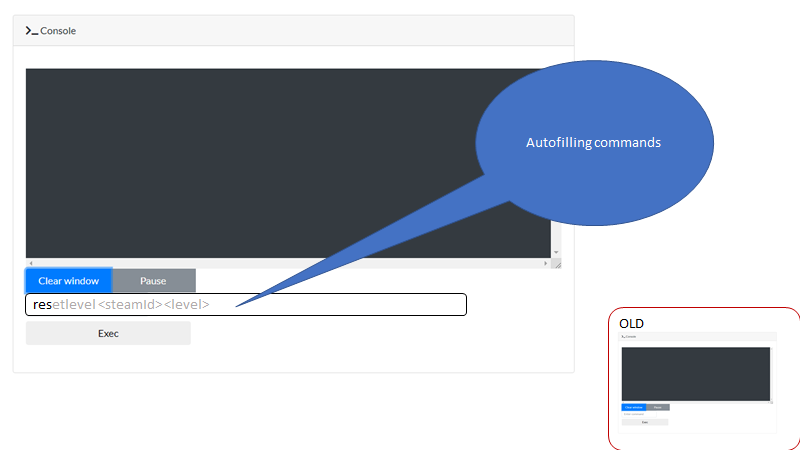The image size is (800, 450).
Task: Click the command input in OLD thumbnail
Action: tap(639, 414)
